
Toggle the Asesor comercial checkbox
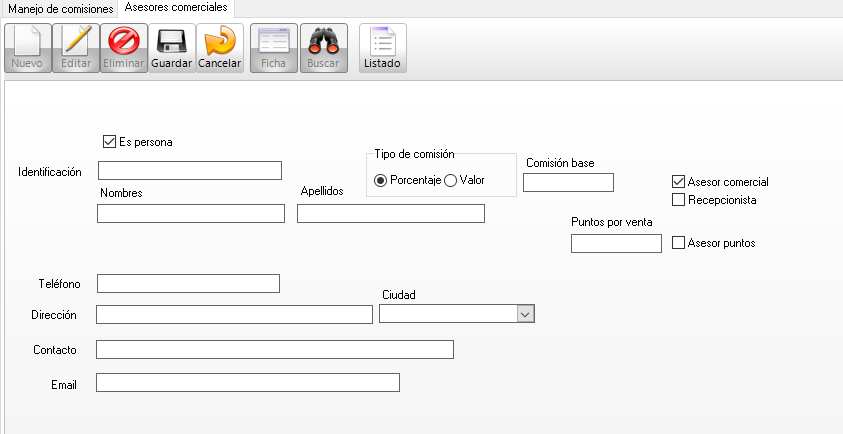(x=679, y=182)
